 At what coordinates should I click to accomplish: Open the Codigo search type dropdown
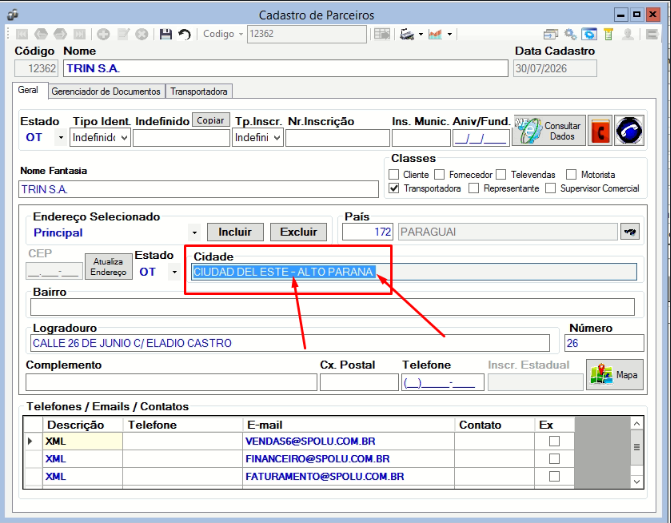pos(240,34)
